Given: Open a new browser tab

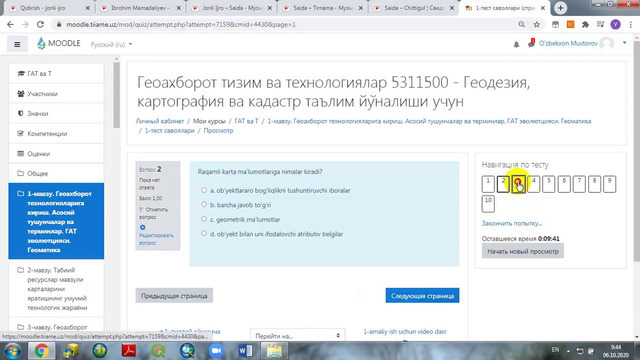Looking at the screenshot, I should [x=560, y=8].
